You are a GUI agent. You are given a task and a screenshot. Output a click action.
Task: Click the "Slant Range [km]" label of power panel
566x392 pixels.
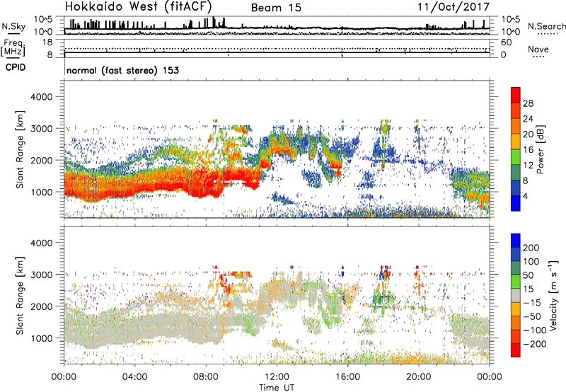coord(20,149)
